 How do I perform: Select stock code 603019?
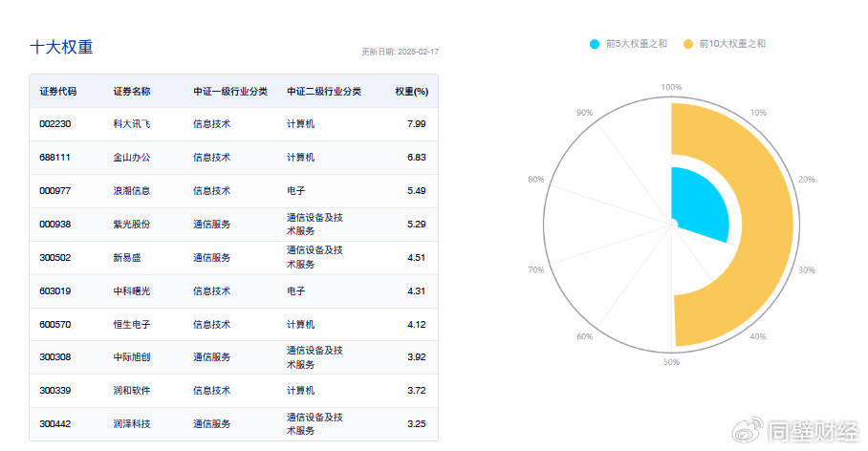(x=54, y=291)
